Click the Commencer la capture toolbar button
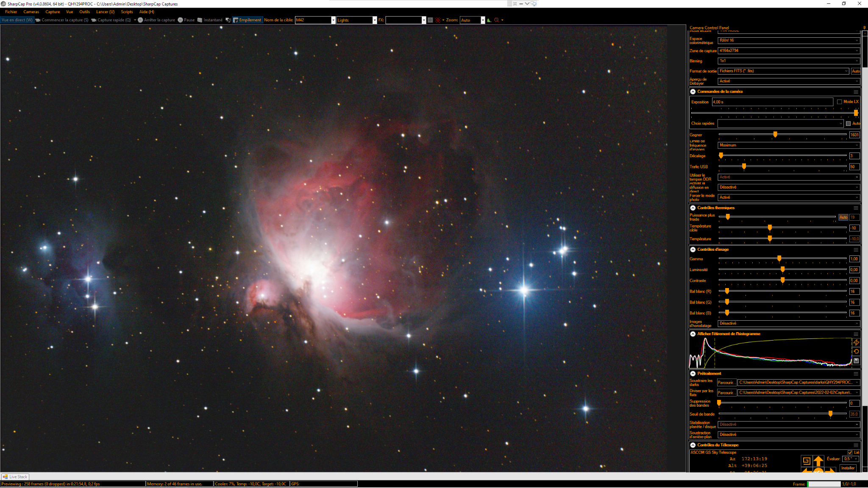This screenshot has width=868, height=488. point(62,20)
